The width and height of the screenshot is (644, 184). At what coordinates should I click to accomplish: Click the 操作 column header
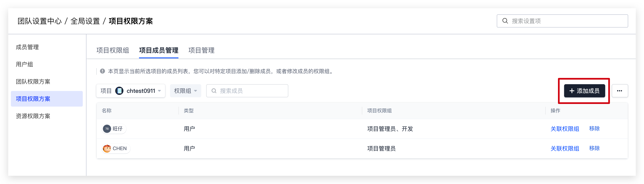(555, 110)
